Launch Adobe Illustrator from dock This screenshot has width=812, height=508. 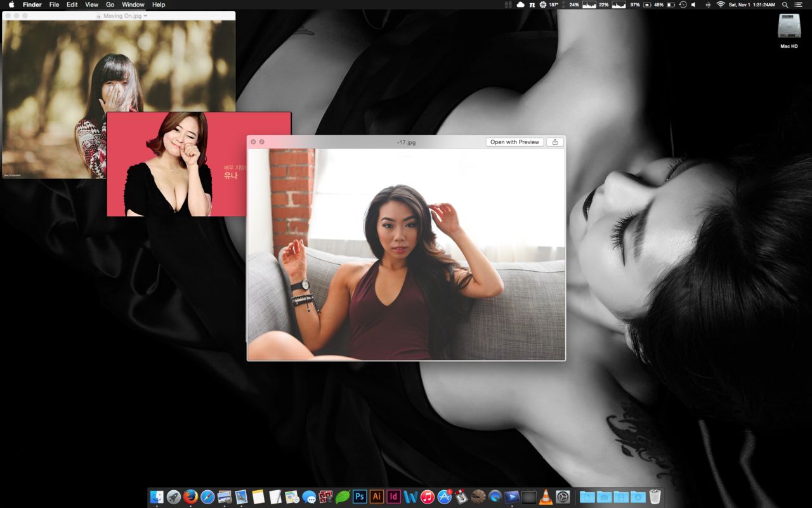(x=377, y=497)
